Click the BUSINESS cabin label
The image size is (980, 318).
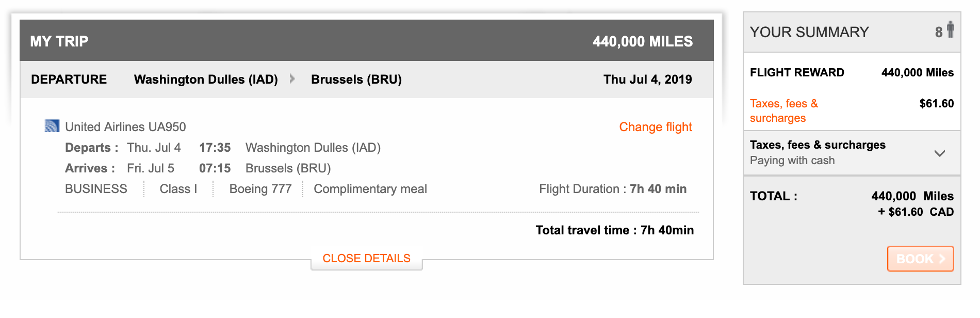96,189
